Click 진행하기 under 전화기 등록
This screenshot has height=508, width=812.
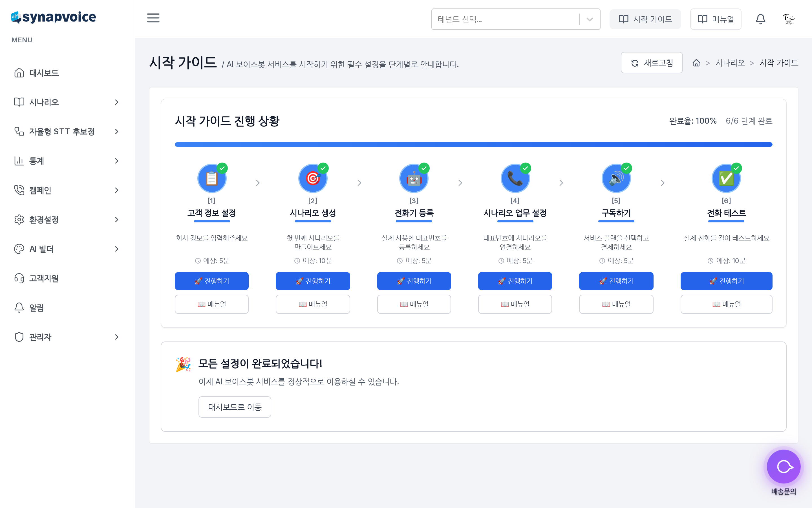[414, 281]
